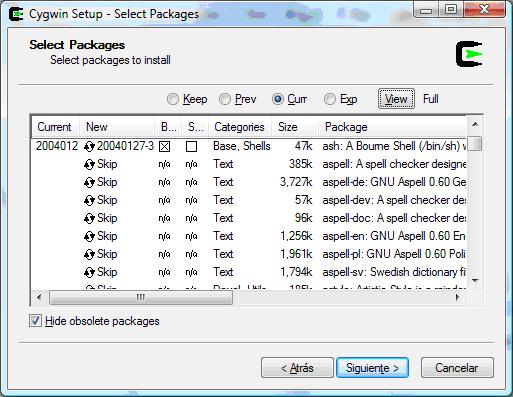Click the B... column header

point(168,127)
